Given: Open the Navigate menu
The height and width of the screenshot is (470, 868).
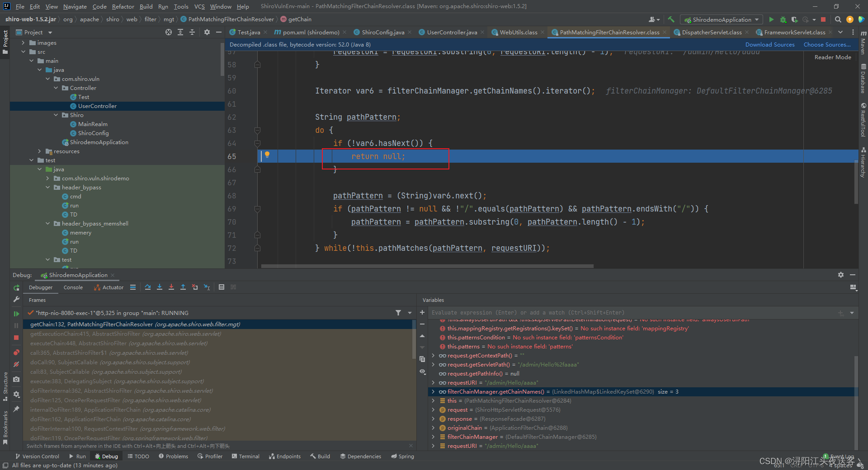Looking at the screenshot, I should 75,6.
